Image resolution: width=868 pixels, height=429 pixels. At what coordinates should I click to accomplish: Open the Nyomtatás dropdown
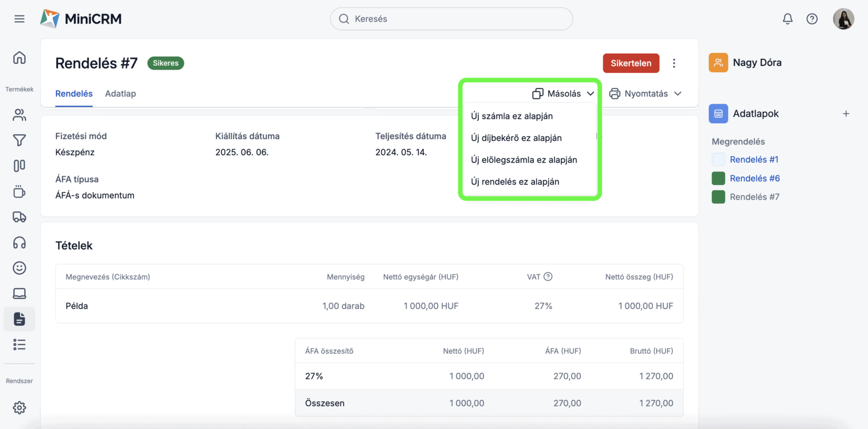(x=646, y=93)
